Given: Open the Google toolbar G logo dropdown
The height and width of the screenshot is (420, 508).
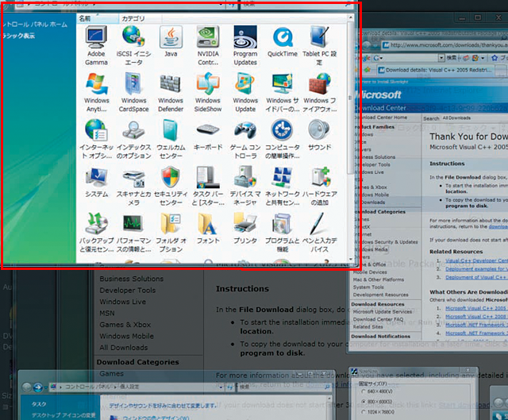Looking at the screenshot, I should point(378,58).
